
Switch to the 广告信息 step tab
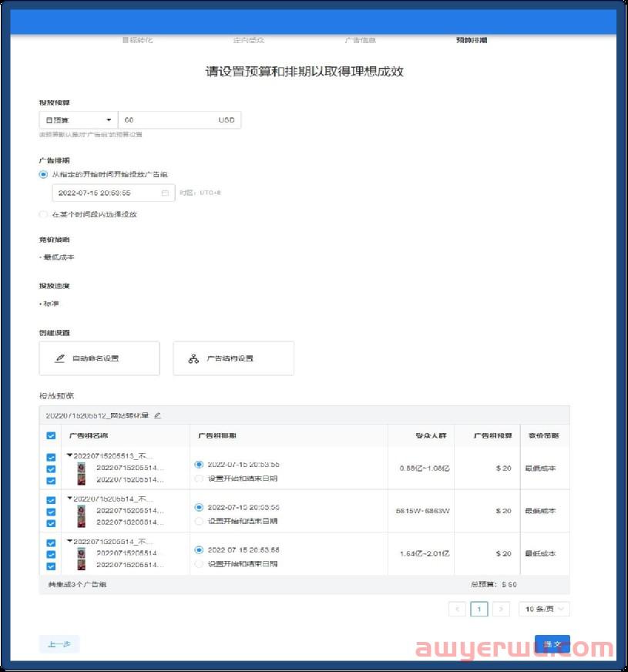coord(360,39)
